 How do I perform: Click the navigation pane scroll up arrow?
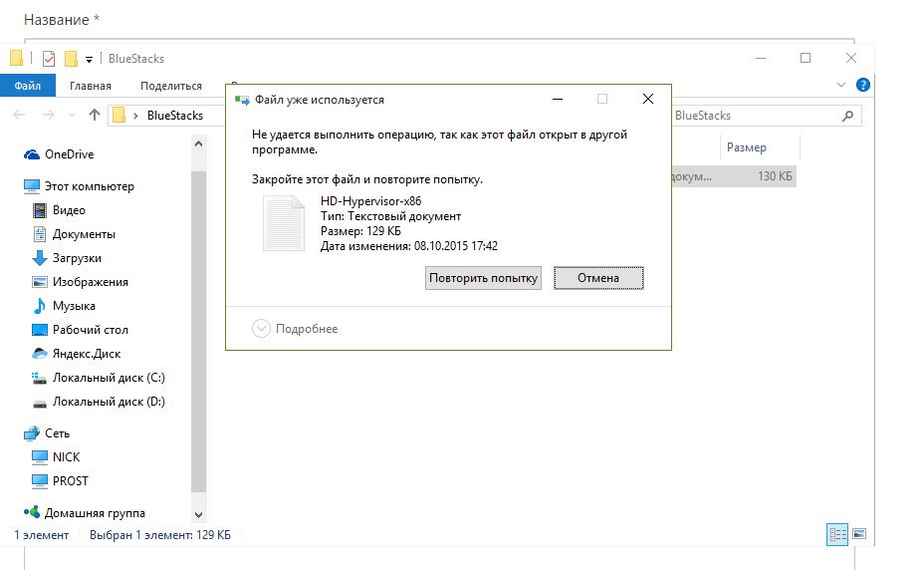pos(198,143)
